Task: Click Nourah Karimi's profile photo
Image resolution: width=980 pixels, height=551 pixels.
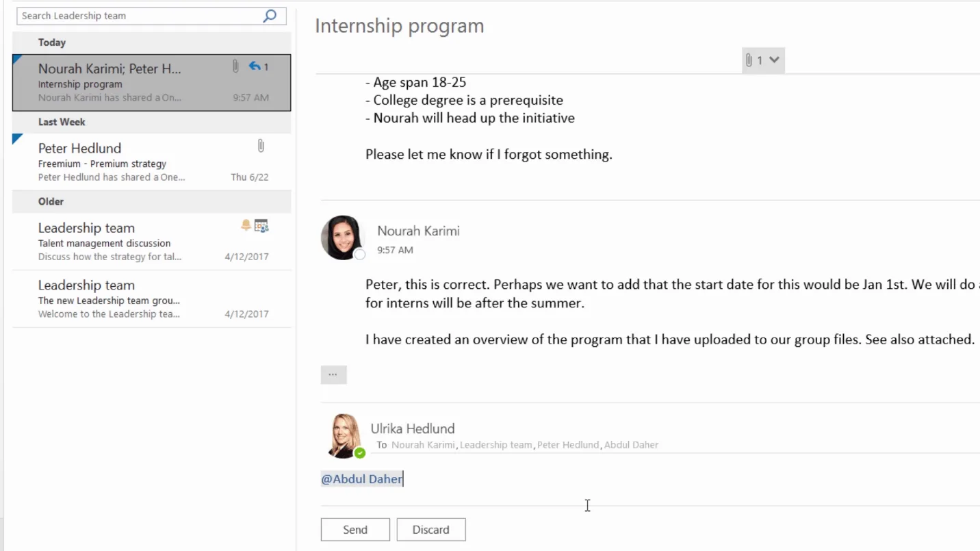Action: (x=342, y=238)
